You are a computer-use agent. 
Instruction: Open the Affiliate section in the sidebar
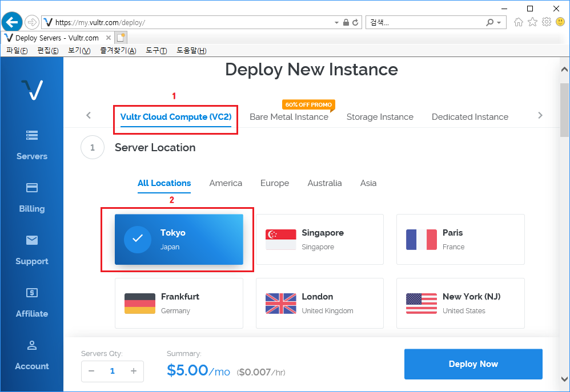tap(32, 302)
